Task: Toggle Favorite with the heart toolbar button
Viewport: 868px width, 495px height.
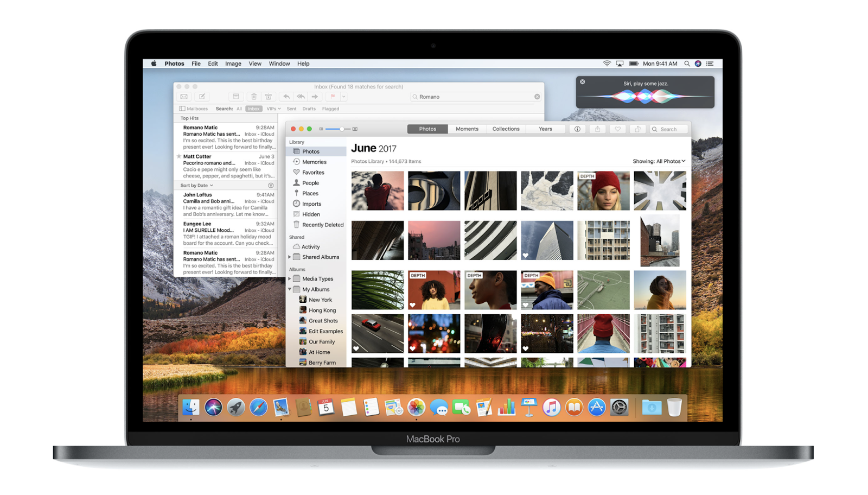Action: pos(617,129)
